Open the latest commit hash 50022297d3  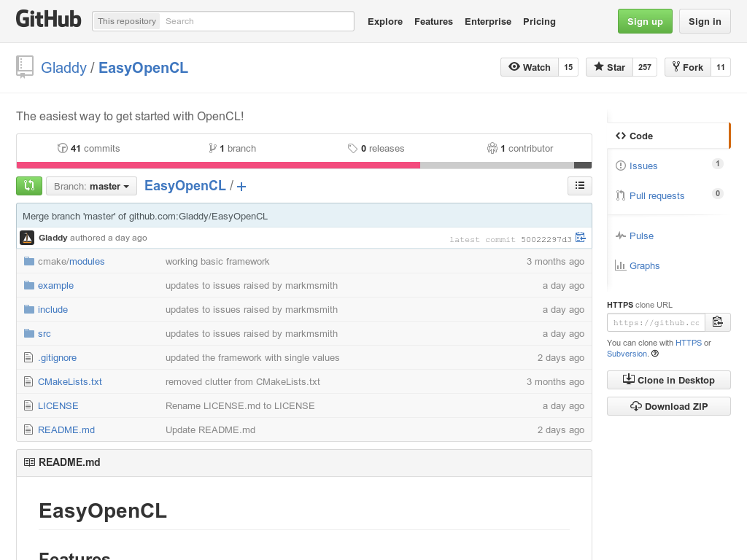(546, 239)
